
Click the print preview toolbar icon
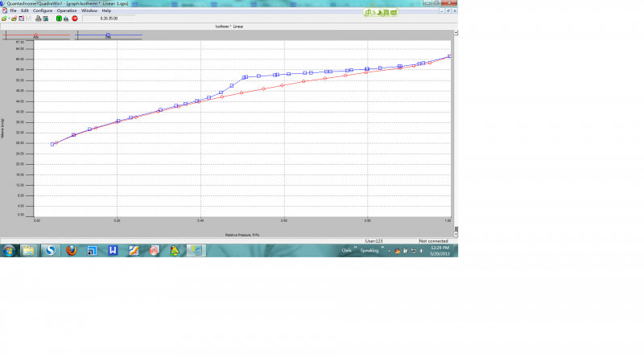coord(46,18)
